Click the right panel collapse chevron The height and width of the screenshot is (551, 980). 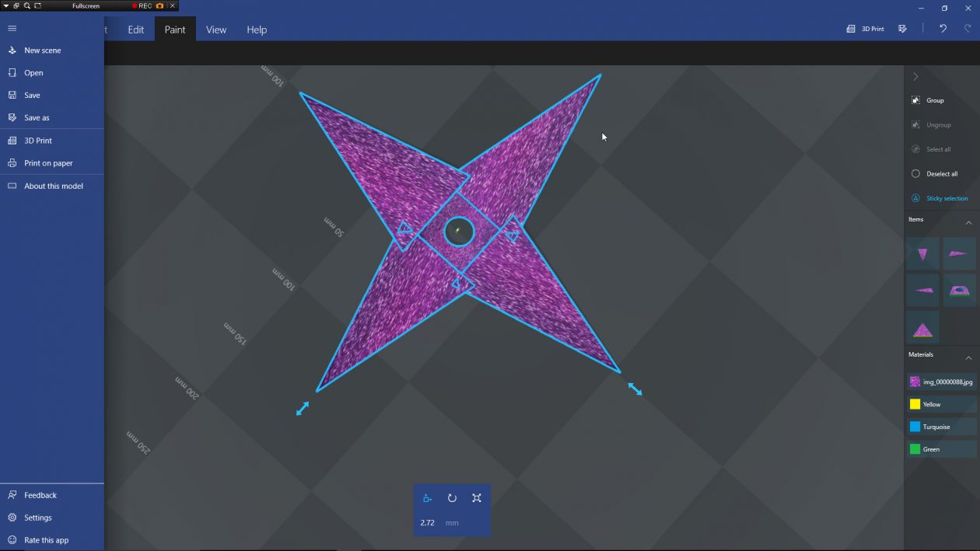pyautogui.click(x=915, y=76)
